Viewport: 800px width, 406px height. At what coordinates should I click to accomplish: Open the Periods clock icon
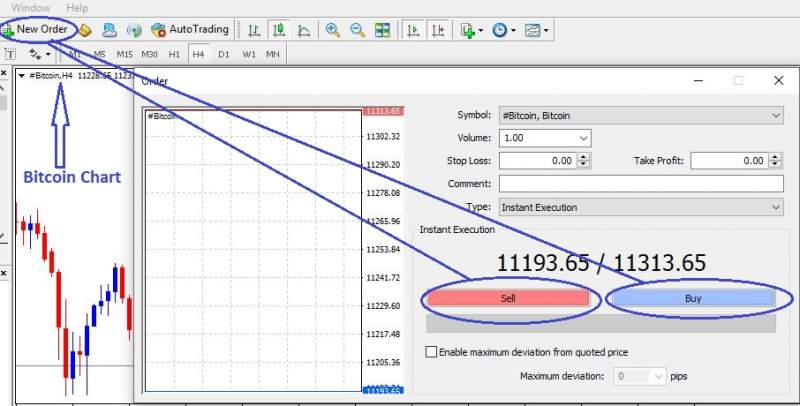pos(499,31)
